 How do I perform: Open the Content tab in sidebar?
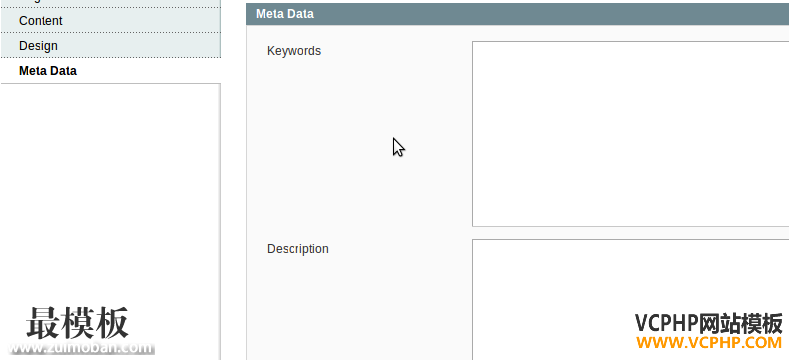tap(110, 21)
